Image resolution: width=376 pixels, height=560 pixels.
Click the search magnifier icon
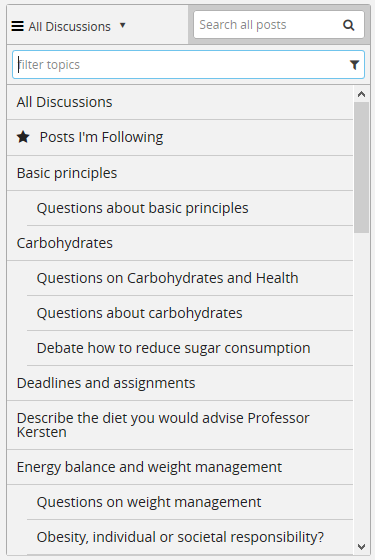coord(349,25)
